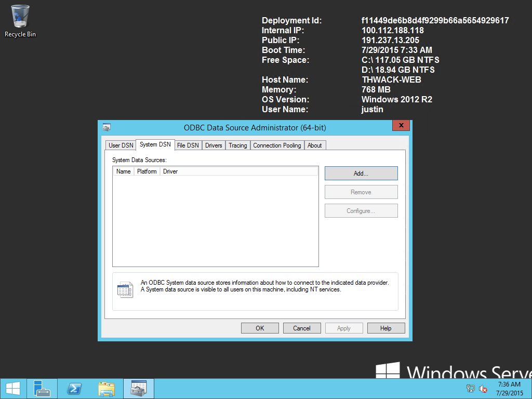Screen dimensions: 532x399
Task: Confirm with the OK button
Action: (260, 328)
